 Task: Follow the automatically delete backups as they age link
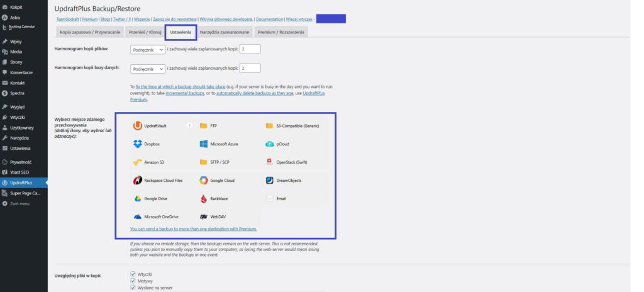click(255, 93)
